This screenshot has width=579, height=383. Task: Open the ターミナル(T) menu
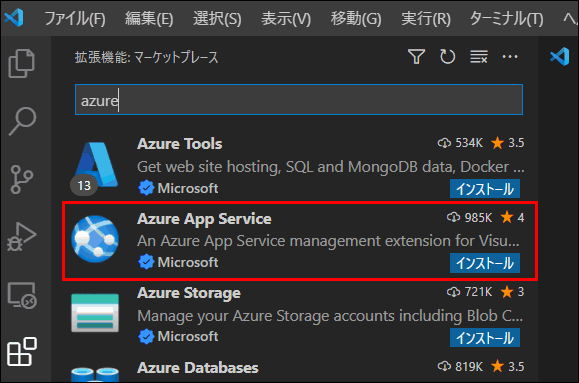[506, 18]
